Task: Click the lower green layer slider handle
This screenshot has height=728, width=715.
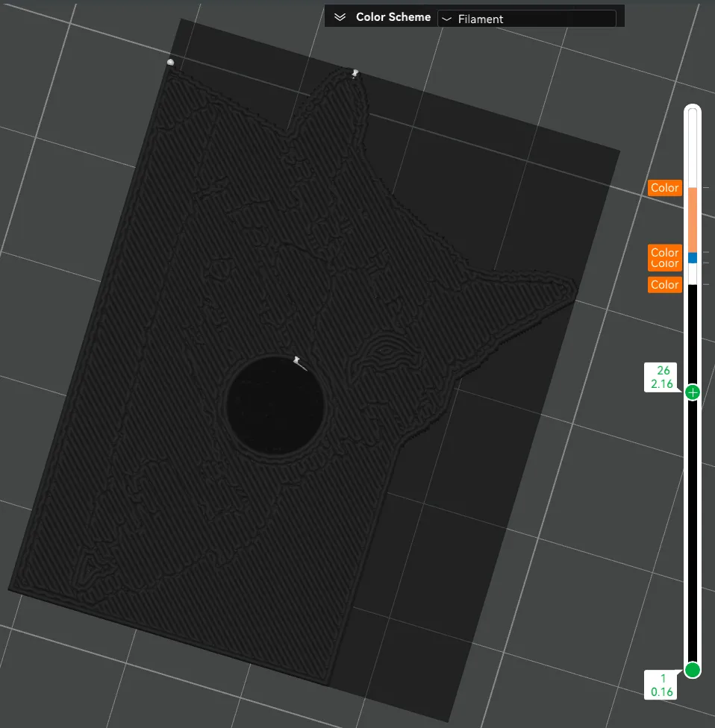Action: click(x=692, y=670)
